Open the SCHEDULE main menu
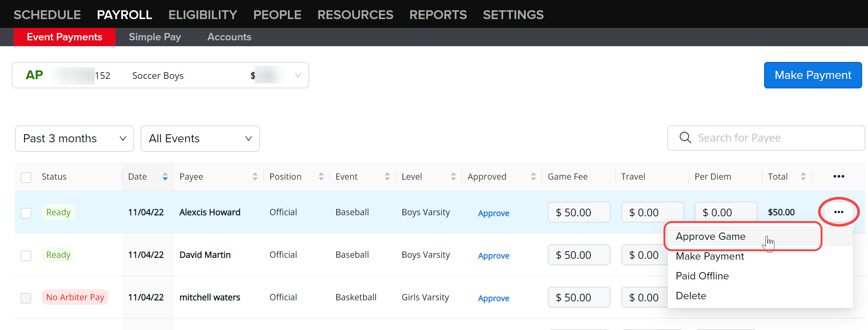868x330 pixels. [x=47, y=15]
